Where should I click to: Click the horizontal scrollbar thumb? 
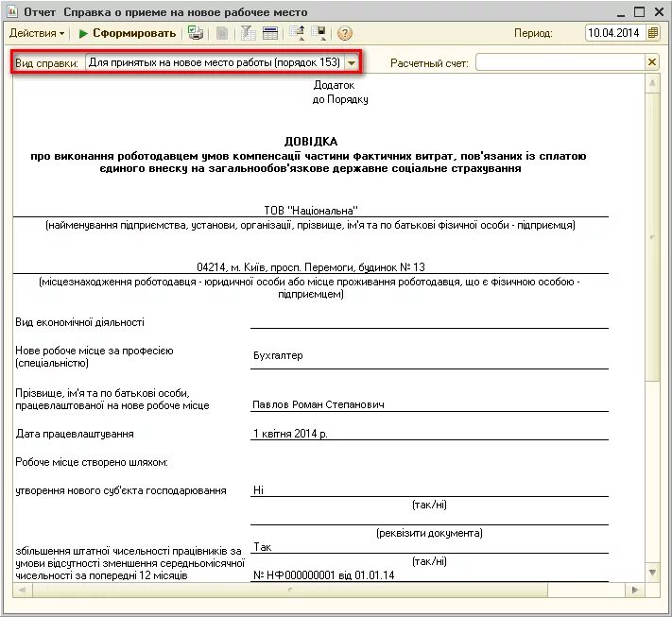pyautogui.click(x=290, y=590)
